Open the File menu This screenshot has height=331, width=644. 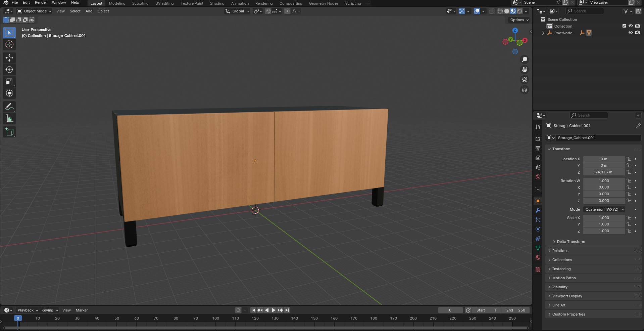pyautogui.click(x=15, y=2)
